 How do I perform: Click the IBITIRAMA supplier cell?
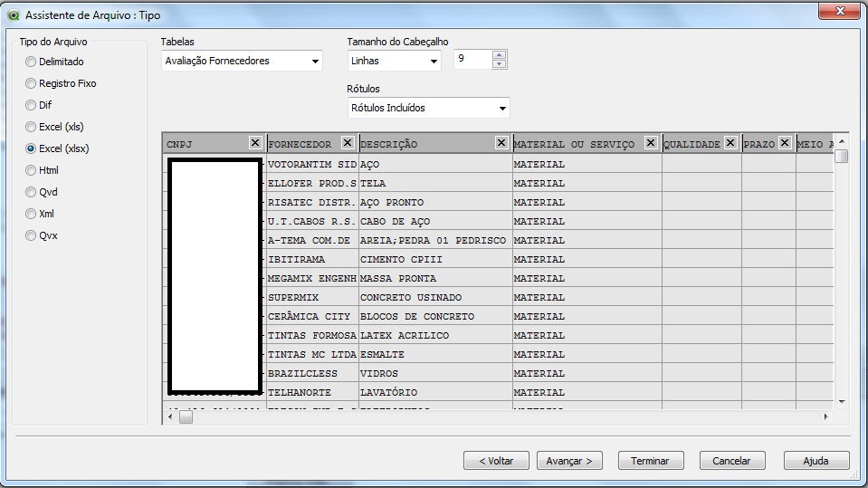(312, 259)
